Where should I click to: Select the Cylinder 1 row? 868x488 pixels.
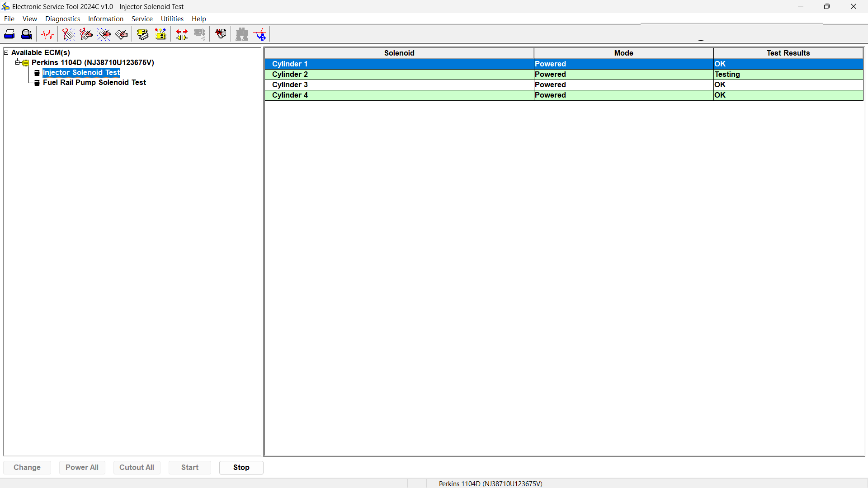[x=564, y=64]
